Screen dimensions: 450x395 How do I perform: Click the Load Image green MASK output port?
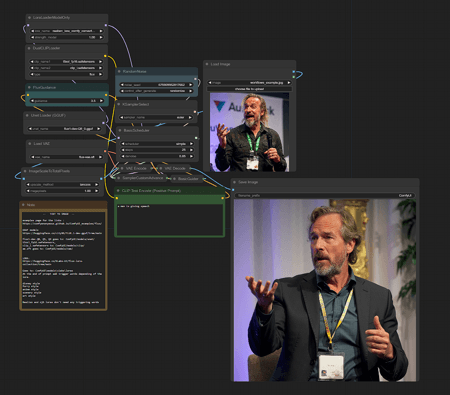pos(294,77)
